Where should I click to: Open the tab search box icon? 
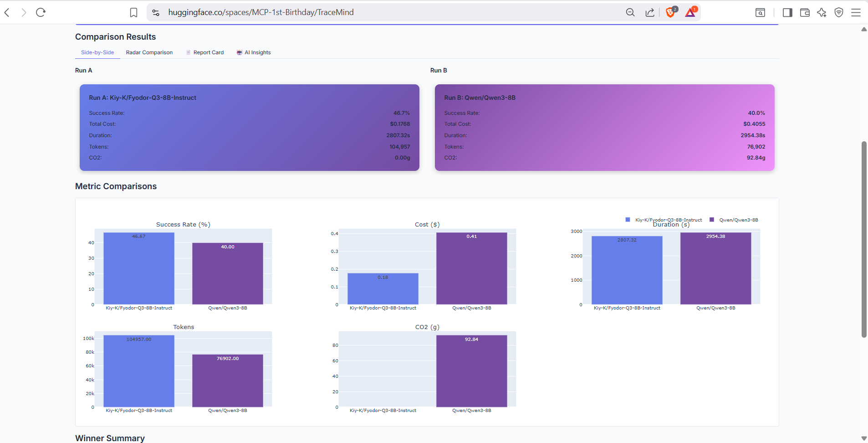pos(760,13)
